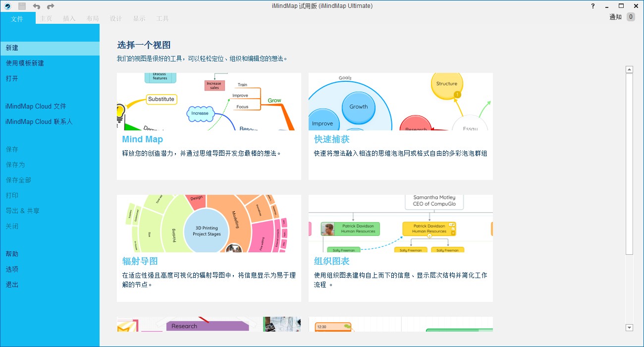The width and height of the screenshot is (644, 347).
Task: Click 打开 to open a file
Action: 12,78
